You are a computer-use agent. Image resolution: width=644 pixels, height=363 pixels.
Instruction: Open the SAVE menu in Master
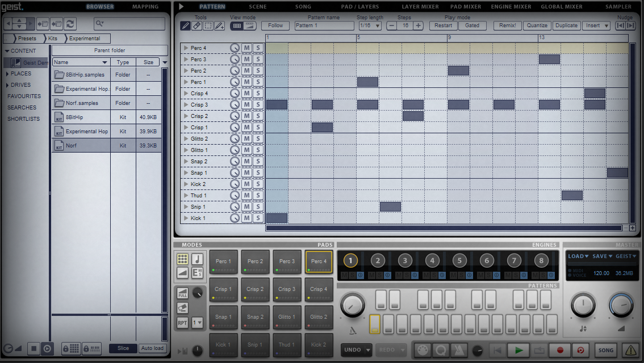[x=602, y=256]
